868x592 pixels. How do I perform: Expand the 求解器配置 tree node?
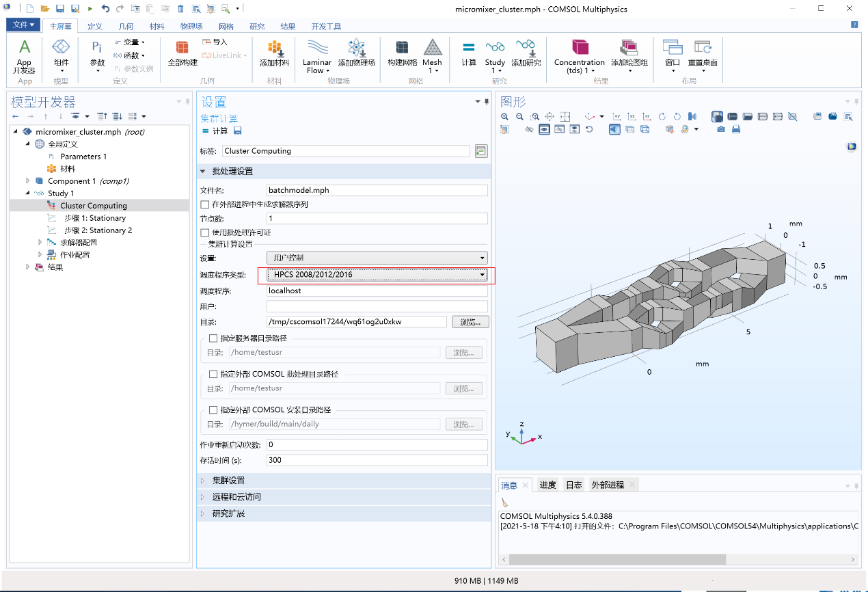40,242
